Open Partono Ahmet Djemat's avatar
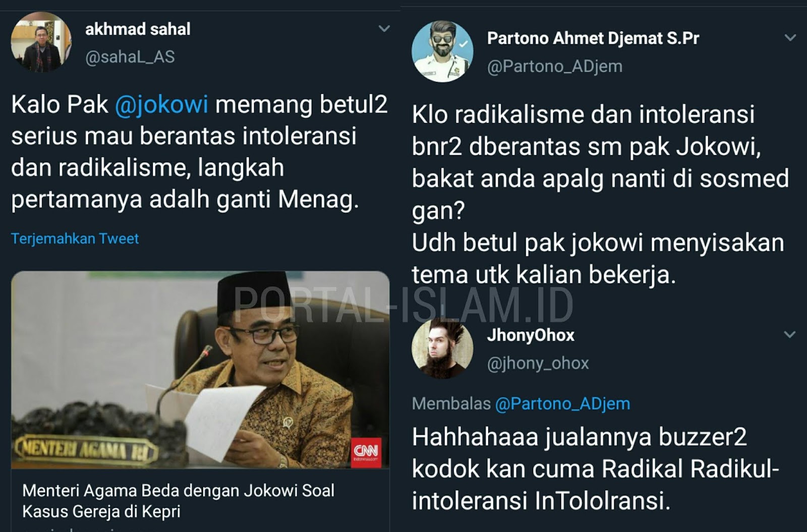 pyautogui.click(x=442, y=51)
